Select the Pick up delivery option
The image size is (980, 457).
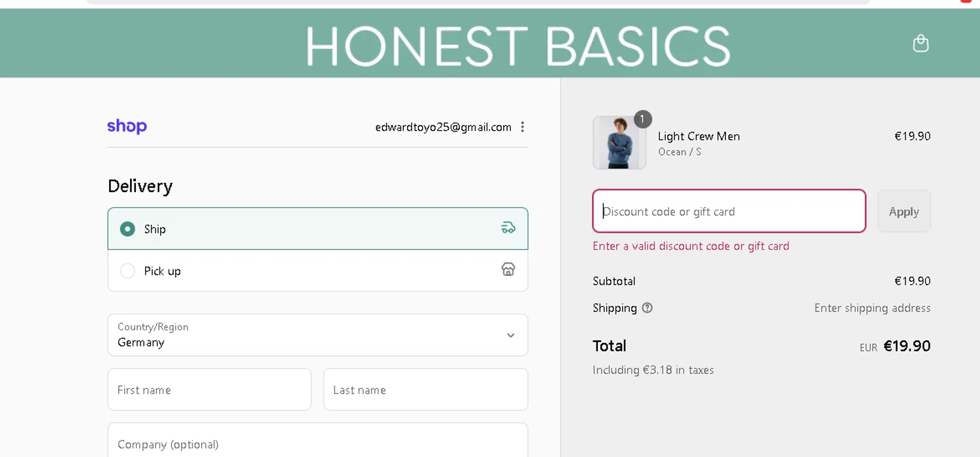point(318,271)
